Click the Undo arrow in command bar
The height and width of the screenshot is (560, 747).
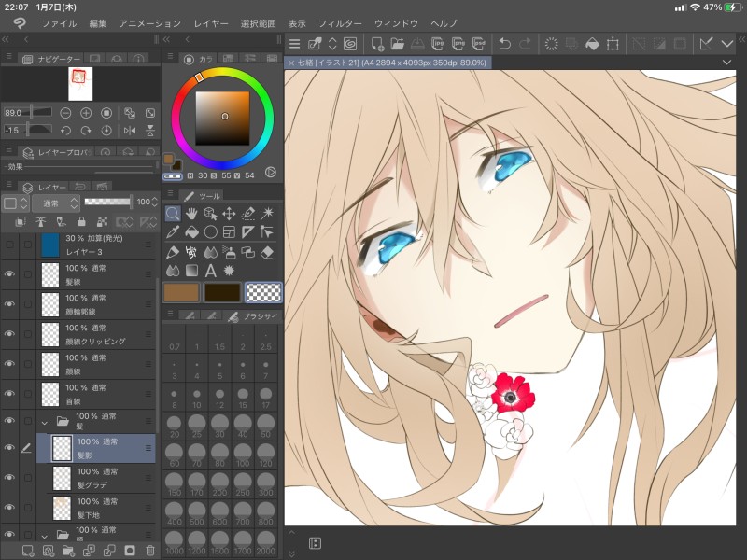[x=504, y=44]
